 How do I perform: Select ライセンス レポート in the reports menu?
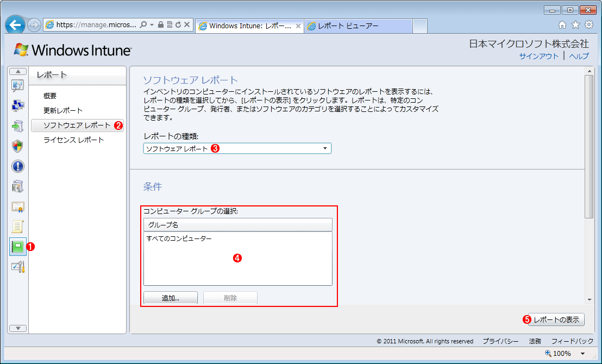point(74,140)
